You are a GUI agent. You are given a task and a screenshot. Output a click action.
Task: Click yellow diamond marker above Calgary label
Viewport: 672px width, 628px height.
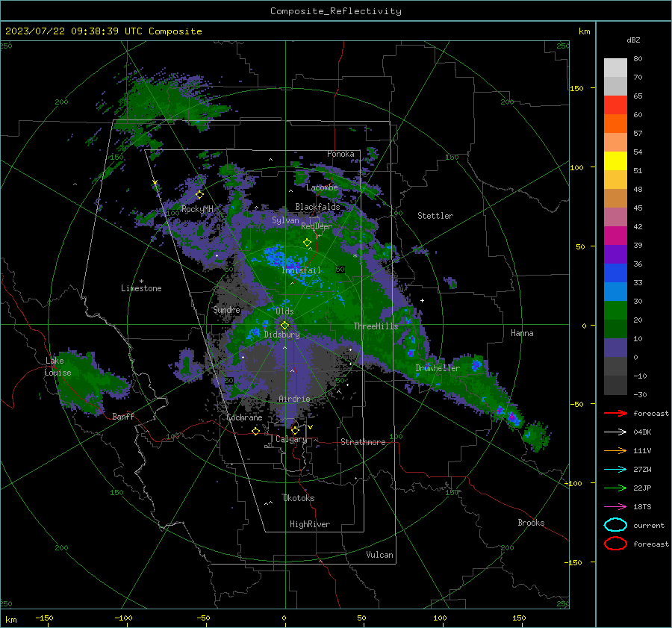pos(295,430)
